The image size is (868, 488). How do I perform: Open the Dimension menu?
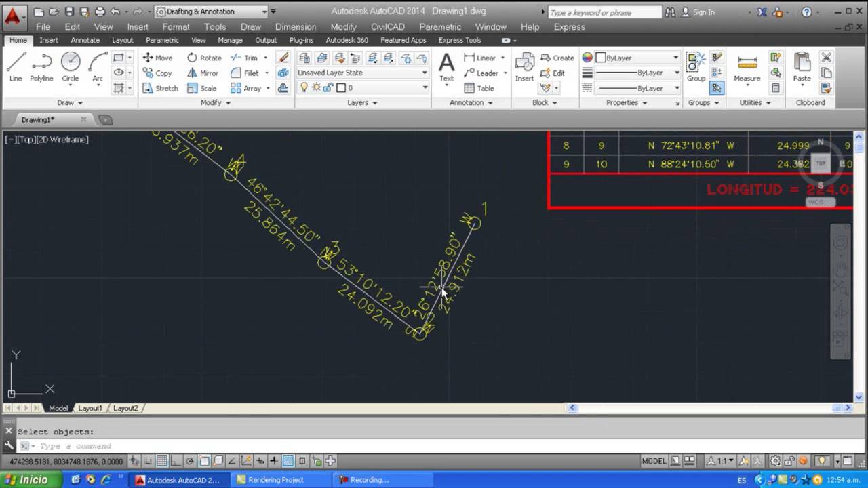point(296,27)
